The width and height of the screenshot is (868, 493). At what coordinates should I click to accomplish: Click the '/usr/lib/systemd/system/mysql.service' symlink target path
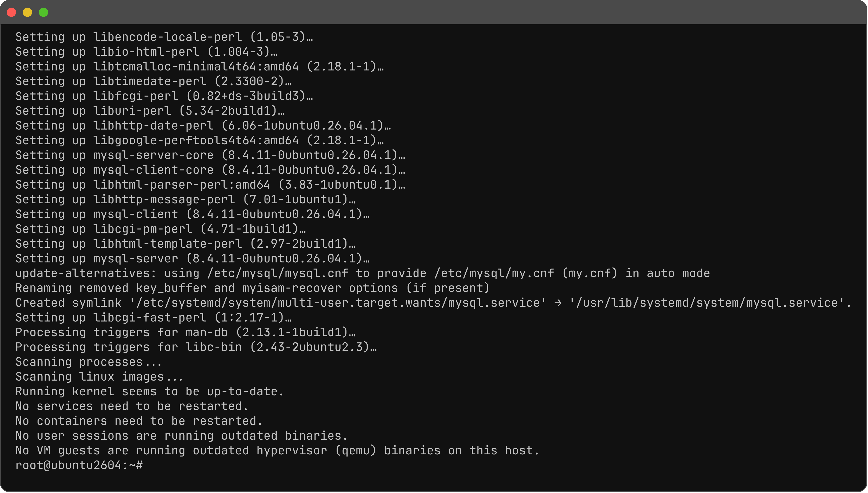710,303
